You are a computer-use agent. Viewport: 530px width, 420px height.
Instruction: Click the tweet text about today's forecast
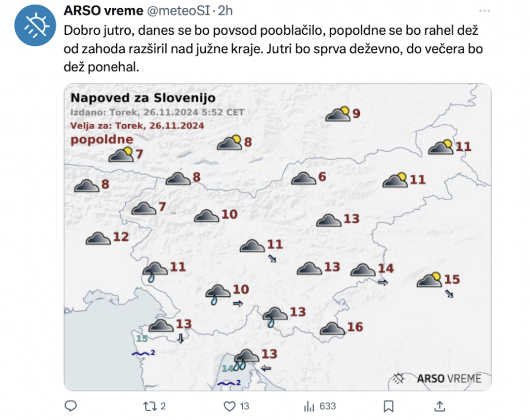click(273, 49)
